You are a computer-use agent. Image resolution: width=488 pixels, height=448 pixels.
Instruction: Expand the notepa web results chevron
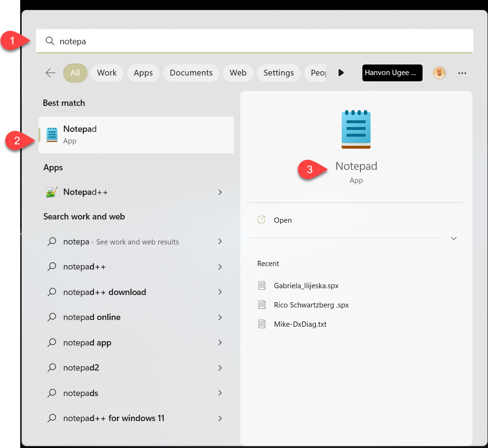220,242
